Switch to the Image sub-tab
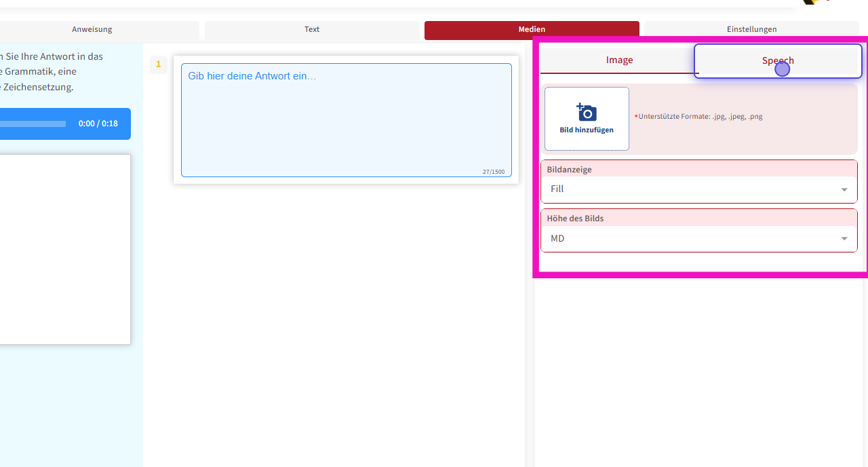This screenshot has width=868, height=467. coord(619,60)
